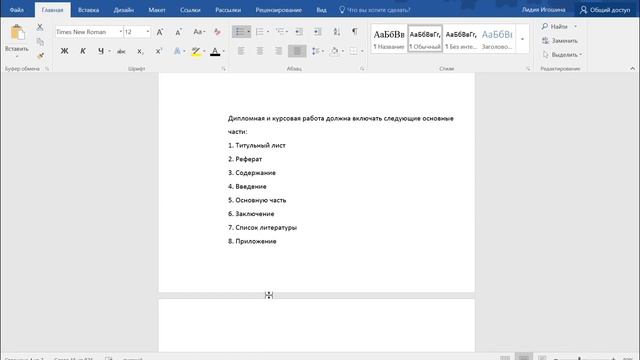Switch to the Рецензирование tab
The height and width of the screenshot is (360, 640).
click(x=278, y=10)
